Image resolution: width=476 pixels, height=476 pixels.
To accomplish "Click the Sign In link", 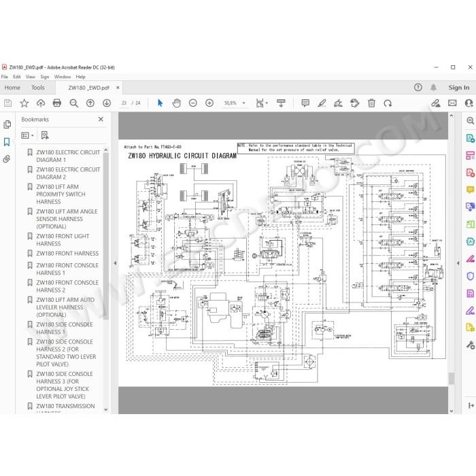I will pyautogui.click(x=459, y=88).
